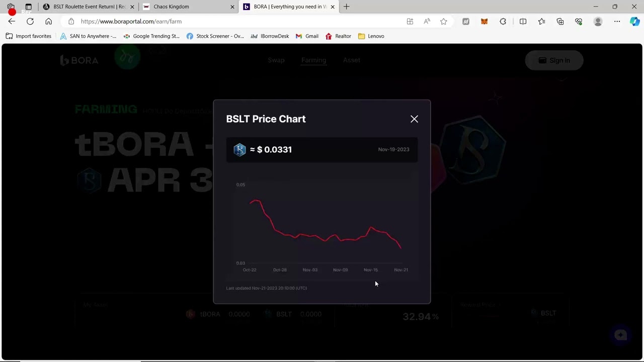Click the Nov-15 axis label
This screenshot has height=362, width=644.
point(371,270)
